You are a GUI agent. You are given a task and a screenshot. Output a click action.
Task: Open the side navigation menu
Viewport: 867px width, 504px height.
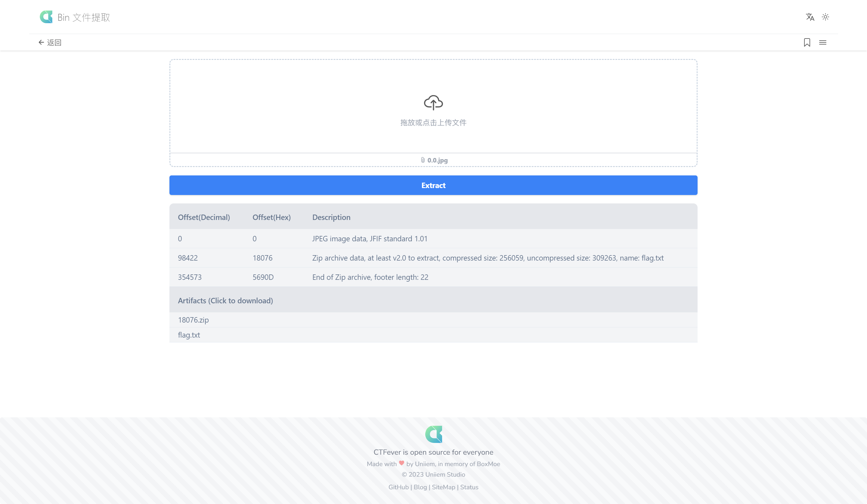tap(823, 42)
